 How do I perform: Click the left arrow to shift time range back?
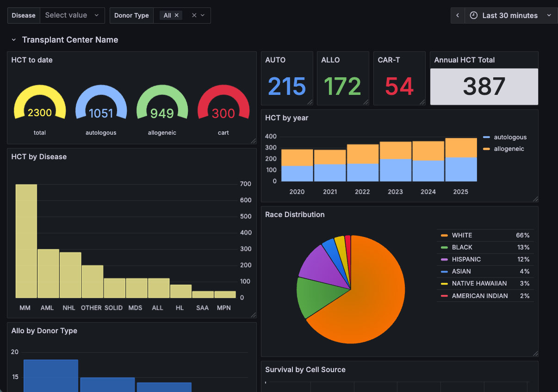pyautogui.click(x=458, y=15)
